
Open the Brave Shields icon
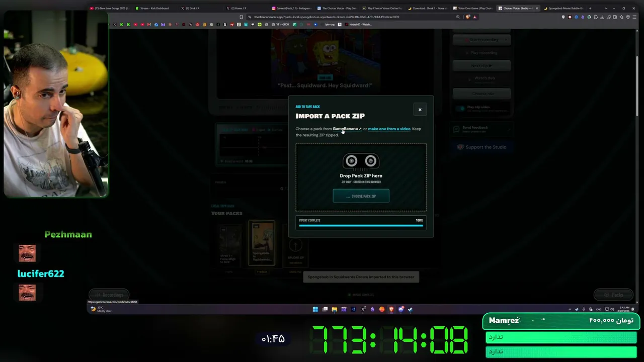[x=468, y=17]
